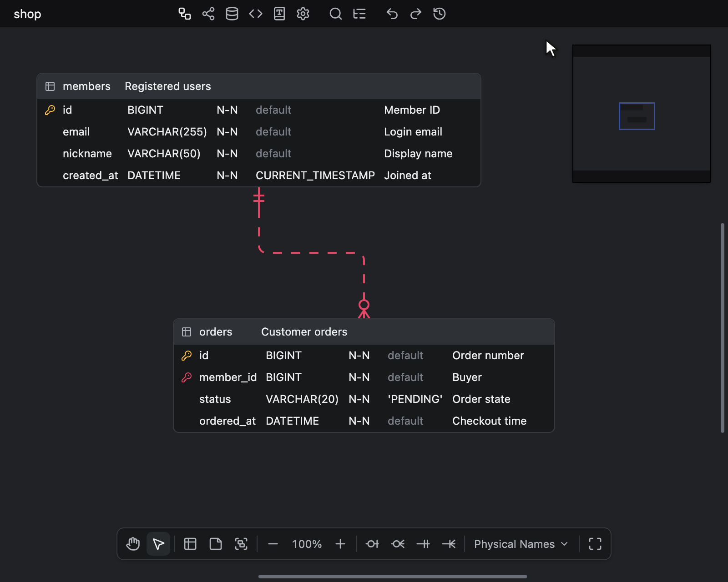Click the horizontal scrollbar at bottom

(x=392, y=577)
